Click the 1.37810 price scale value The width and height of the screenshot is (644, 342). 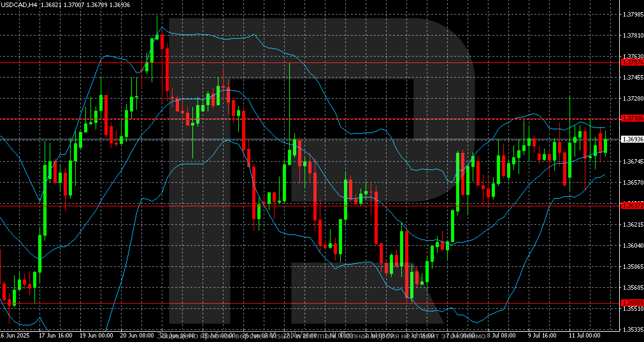633,35
